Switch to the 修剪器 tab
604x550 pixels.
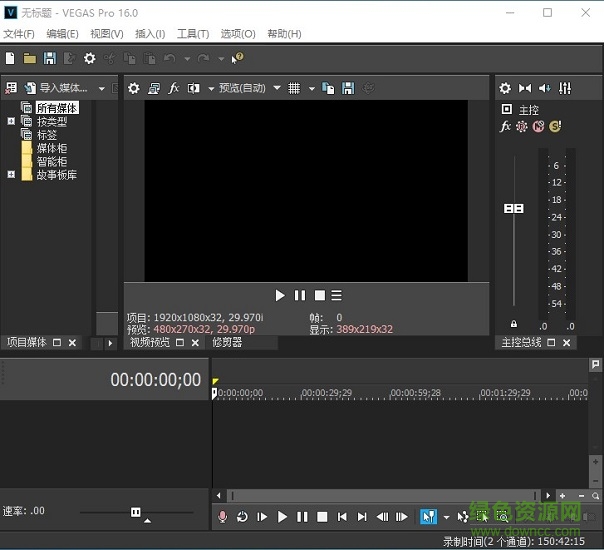tap(227, 343)
